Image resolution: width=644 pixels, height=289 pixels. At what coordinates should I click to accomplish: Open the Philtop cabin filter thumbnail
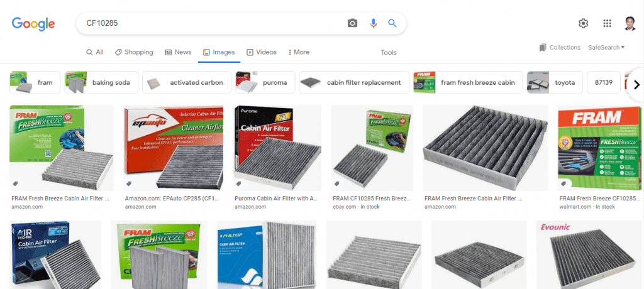coord(267,254)
